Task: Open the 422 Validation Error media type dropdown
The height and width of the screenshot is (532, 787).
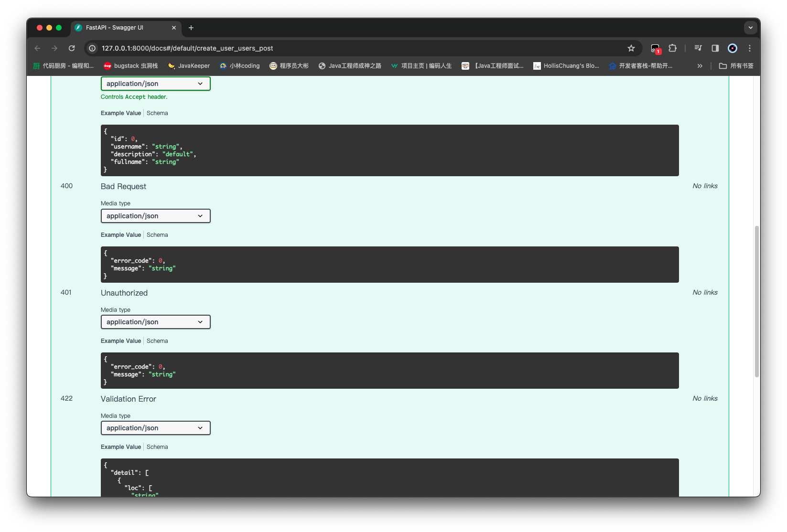Action: click(156, 428)
